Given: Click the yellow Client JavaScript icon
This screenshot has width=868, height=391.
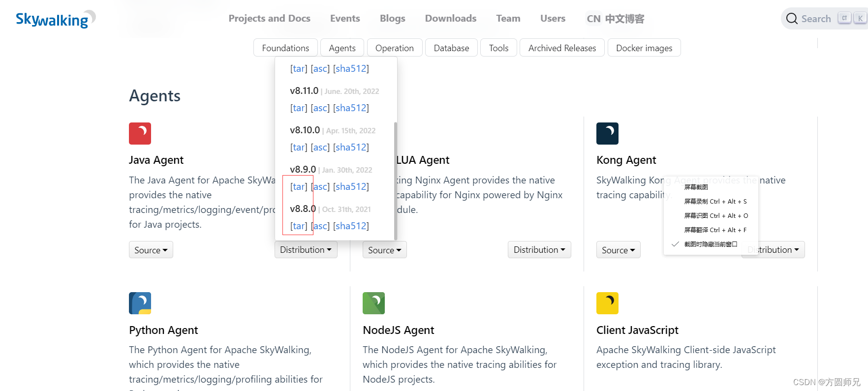Looking at the screenshot, I should coord(607,303).
